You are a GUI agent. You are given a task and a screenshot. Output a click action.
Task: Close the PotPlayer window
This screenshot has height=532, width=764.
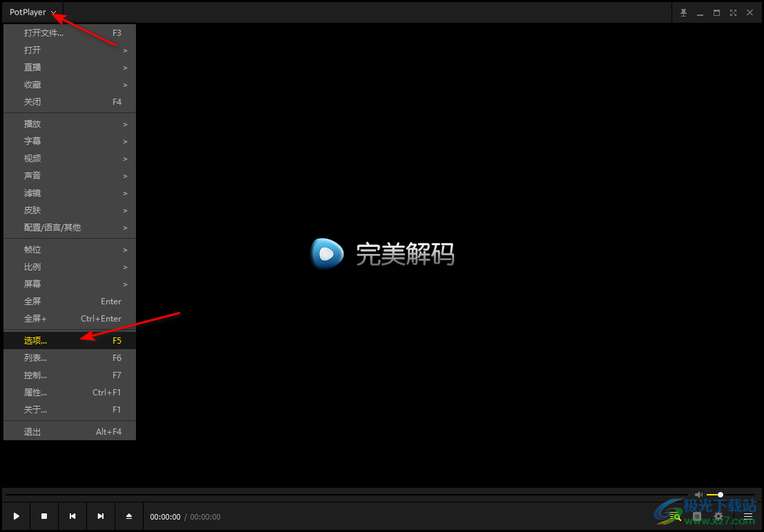tap(750, 12)
